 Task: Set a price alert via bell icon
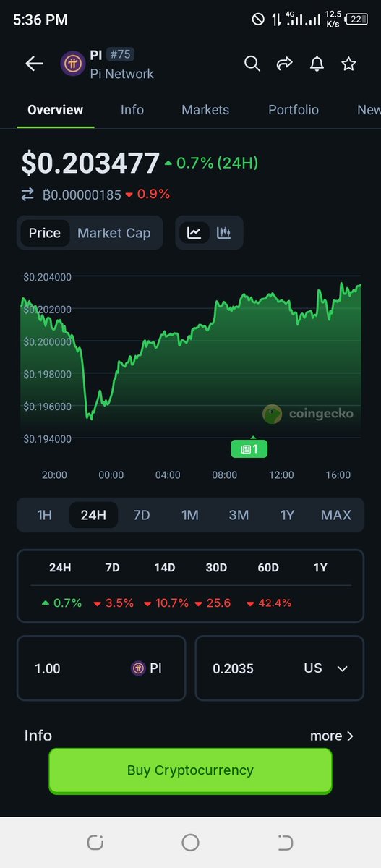[317, 64]
